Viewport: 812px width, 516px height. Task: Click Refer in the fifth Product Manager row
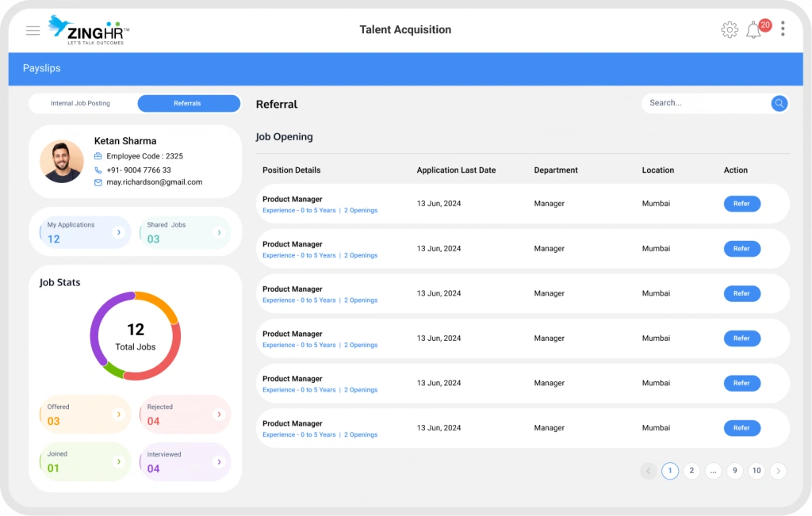pyautogui.click(x=741, y=383)
